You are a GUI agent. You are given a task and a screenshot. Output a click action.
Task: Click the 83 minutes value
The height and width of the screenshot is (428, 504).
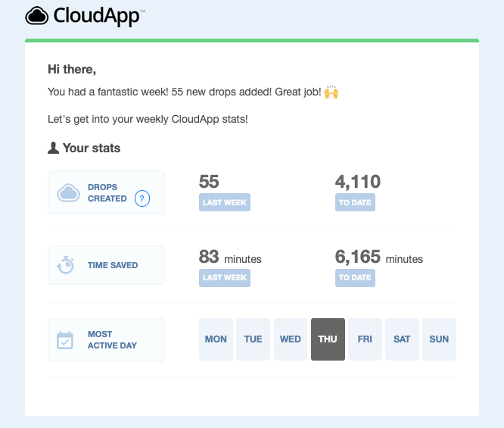[x=230, y=257]
